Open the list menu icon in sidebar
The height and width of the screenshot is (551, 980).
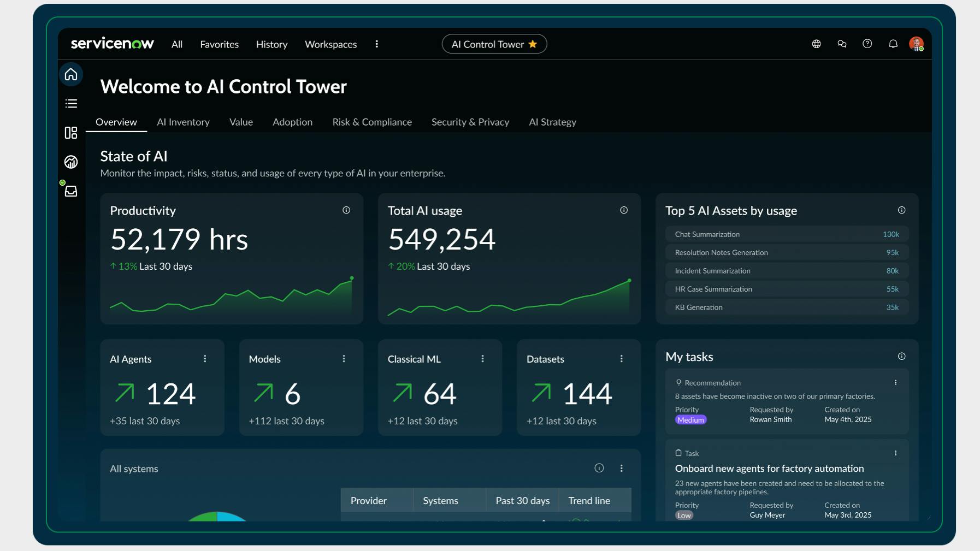pos(71,104)
